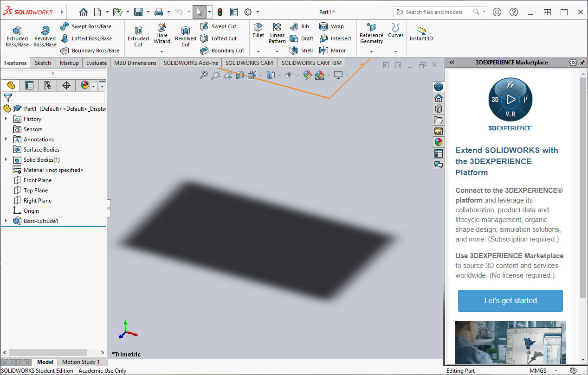Go to the SOLIDWORKS Add-Ins tab
This screenshot has width=588, height=375.
pyautogui.click(x=191, y=63)
